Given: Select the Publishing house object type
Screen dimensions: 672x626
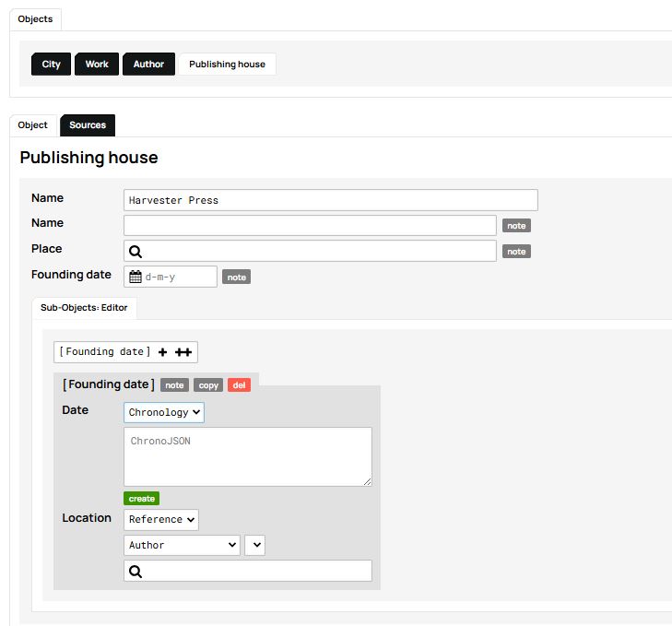Looking at the screenshot, I should click(227, 65).
